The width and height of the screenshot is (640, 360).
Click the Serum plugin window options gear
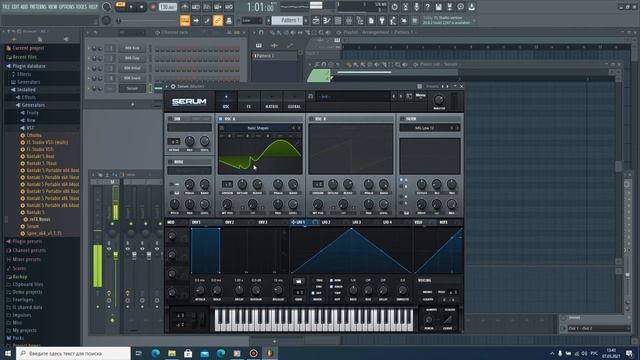[173, 87]
